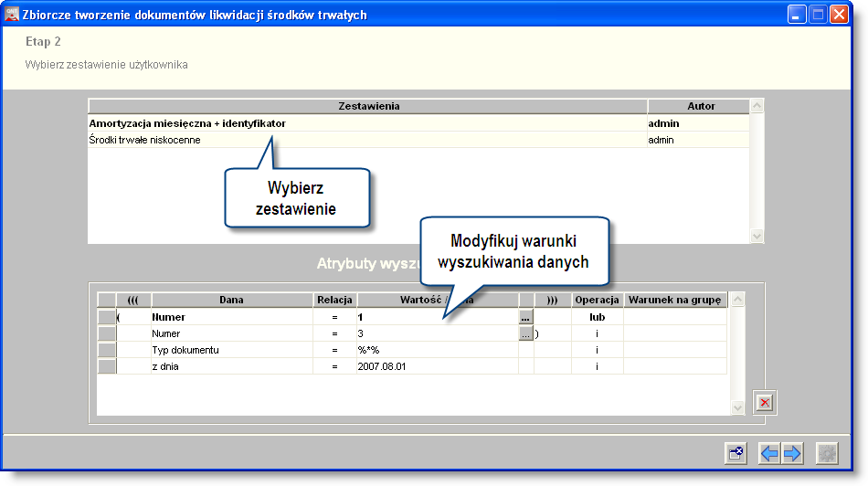Select 'Środki trwałe niskocenne' report
Viewport: 868px width, 486px height.
coord(367,140)
